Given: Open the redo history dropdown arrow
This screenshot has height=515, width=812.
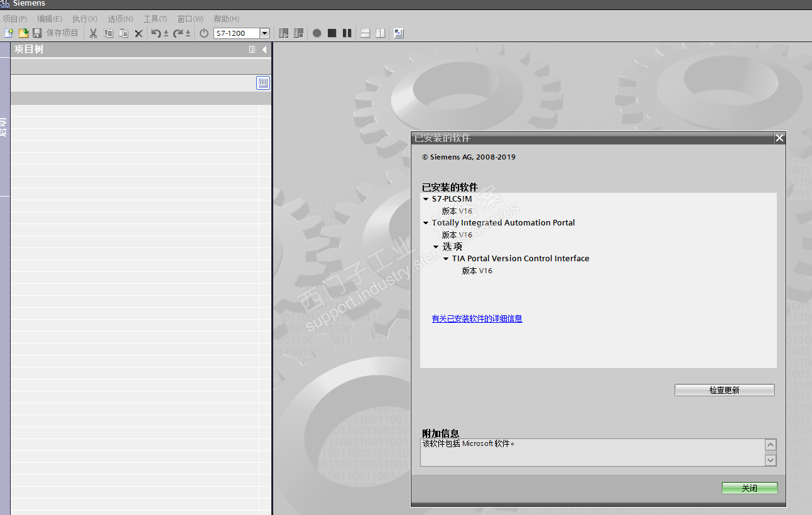Looking at the screenshot, I should click(188, 34).
